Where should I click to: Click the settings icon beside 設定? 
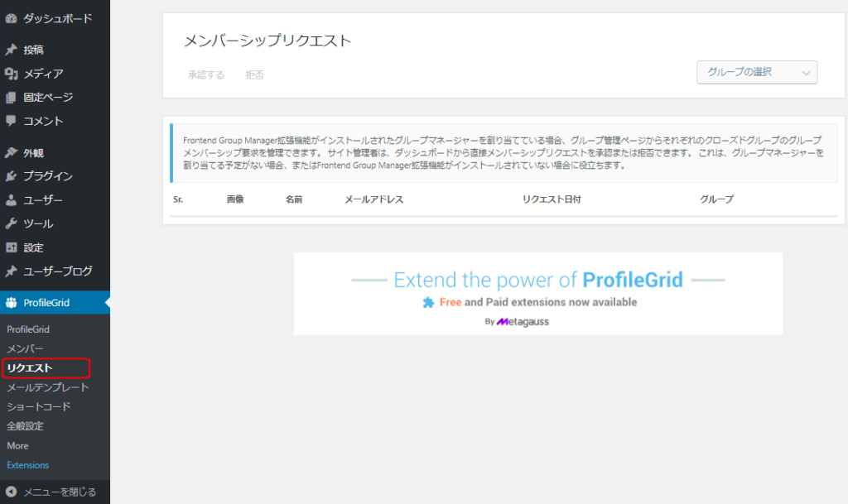coord(11,247)
